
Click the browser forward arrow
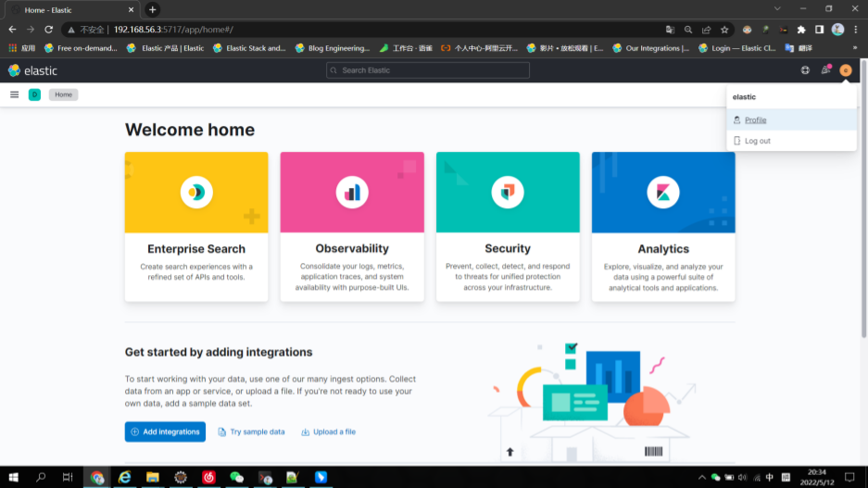(x=31, y=30)
